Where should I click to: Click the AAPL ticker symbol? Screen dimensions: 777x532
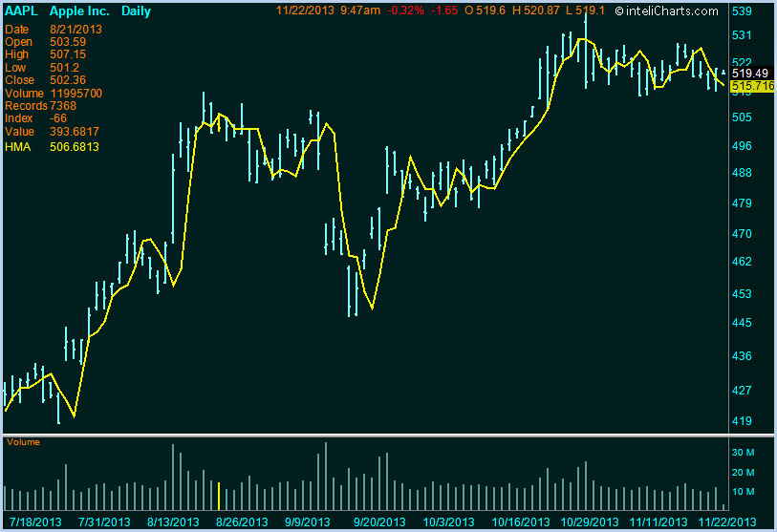21,11
